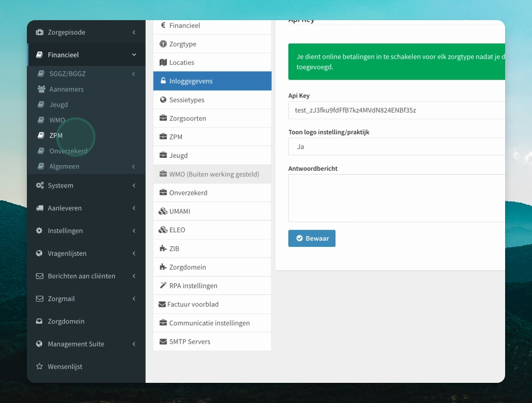The height and width of the screenshot is (403, 532).
Task: Click the map icon beside Locaties
Action: tap(163, 63)
